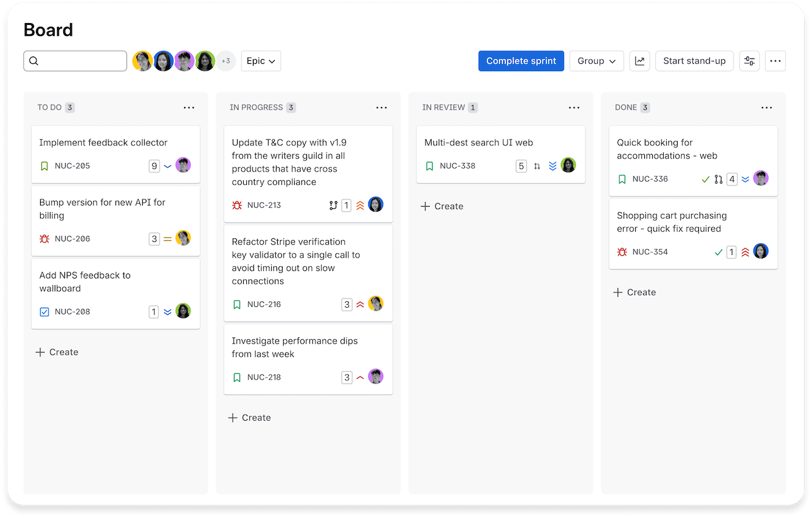Expand the Epic filter dropdown
The width and height of the screenshot is (812, 518).
click(x=261, y=61)
